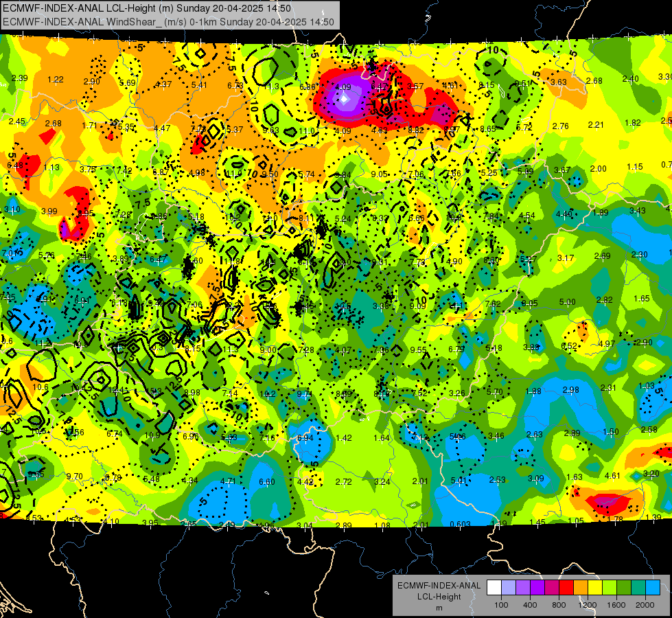The height and width of the screenshot is (618, 672).
Task: Click the map value '3.57'
Action: [x=415, y=87]
